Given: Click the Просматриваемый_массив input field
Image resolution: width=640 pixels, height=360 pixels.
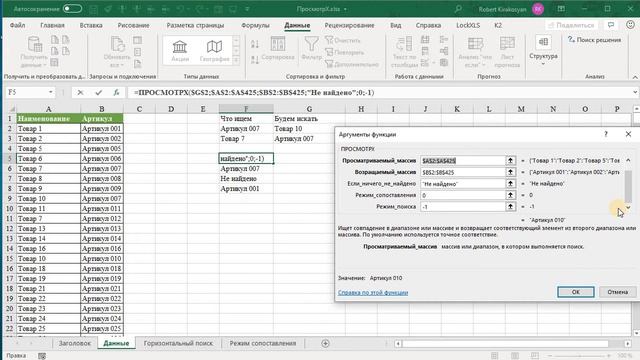Looking at the screenshot, I should tap(463, 161).
